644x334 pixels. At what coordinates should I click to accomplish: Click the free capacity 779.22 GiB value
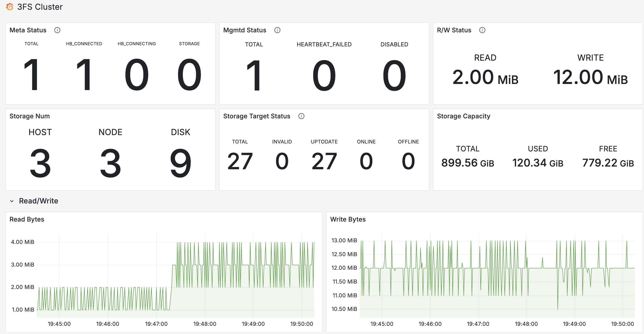[x=608, y=163]
